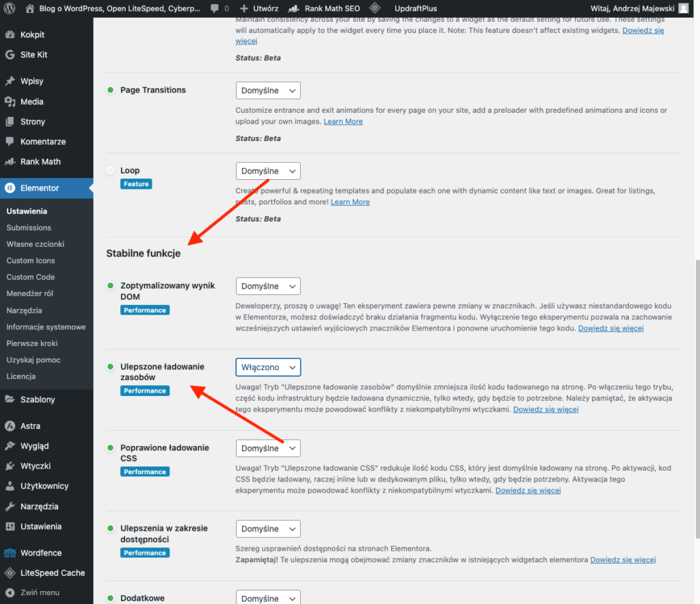Open UpdraftPlus in admin bar
The width and height of the screenshot is (700, 604).
(416, 8)
